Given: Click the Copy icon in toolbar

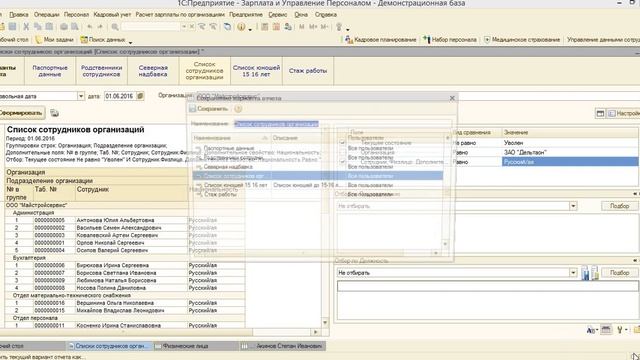Looking at the screenshot, I should click(x=38, y=27).
